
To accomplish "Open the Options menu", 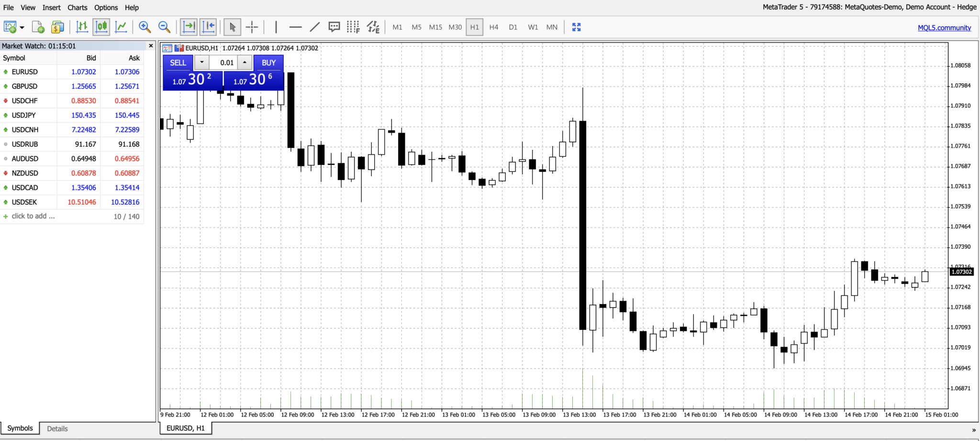I will coord(106,8).
